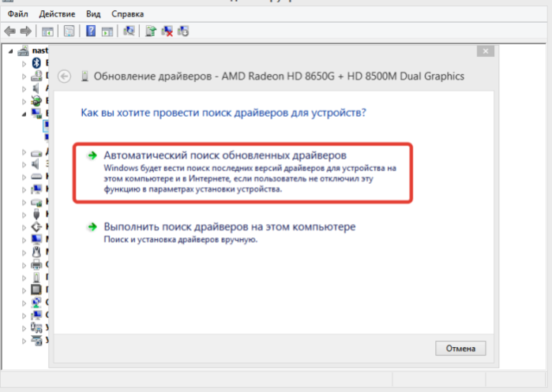Toggle the action pane toolbar icon
This screenshot has width=552, height=392.
click(107, 32)
